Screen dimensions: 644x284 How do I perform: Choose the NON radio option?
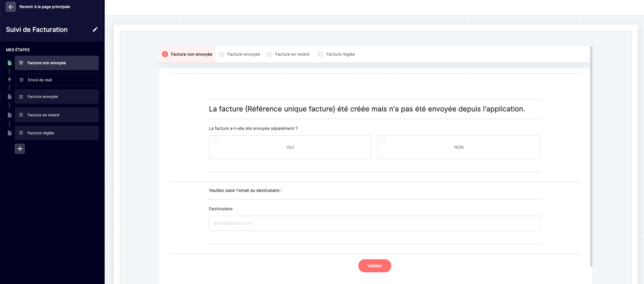[459, 147]
